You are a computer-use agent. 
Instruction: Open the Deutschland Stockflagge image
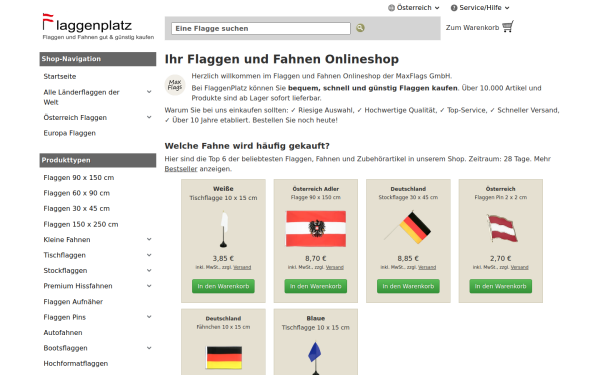(x=408, y=227)
